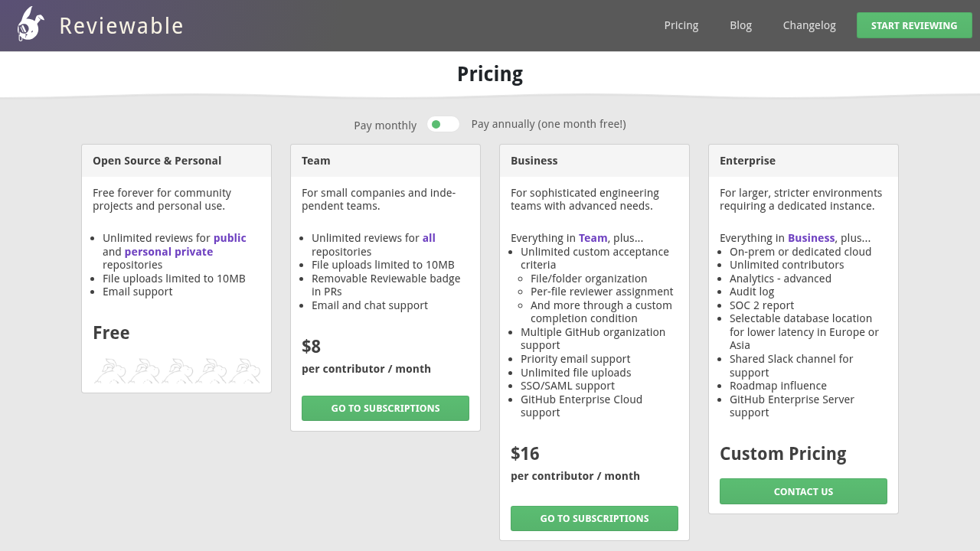Click the "Custom Pricing" text
980x551 pixels.
tap(783, 454)
